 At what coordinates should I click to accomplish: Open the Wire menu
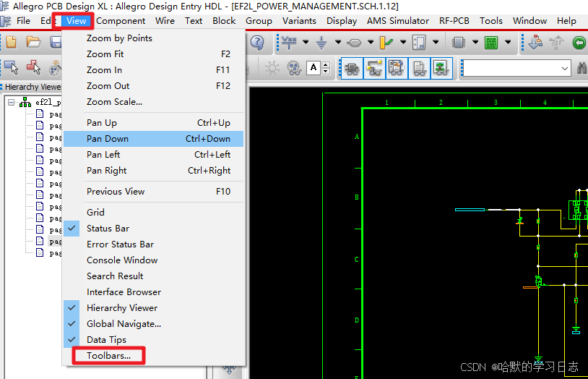[165, 21]
